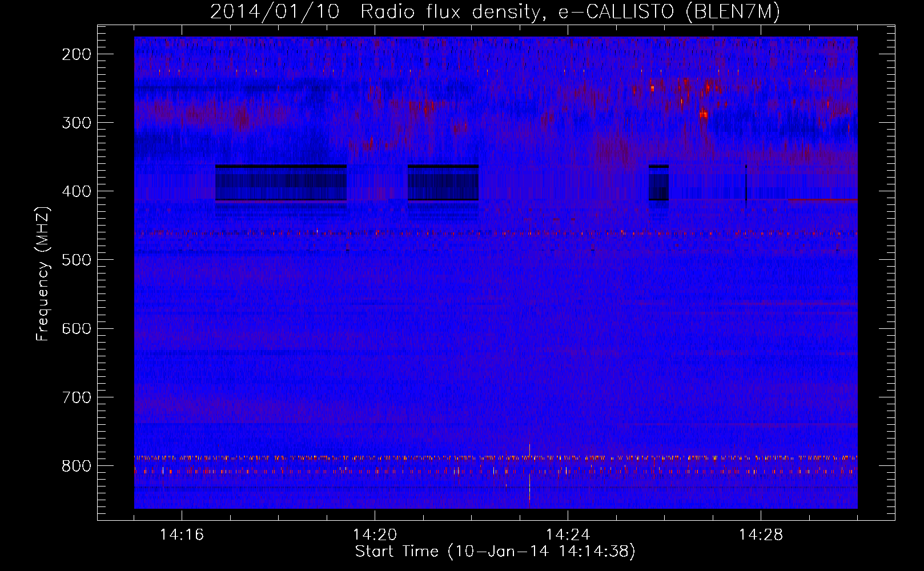The height and width of the screenshot is (571, 924).
Task: Click the 400 frequency tick label
Action: pyautogui.click(x=77, y=191)
